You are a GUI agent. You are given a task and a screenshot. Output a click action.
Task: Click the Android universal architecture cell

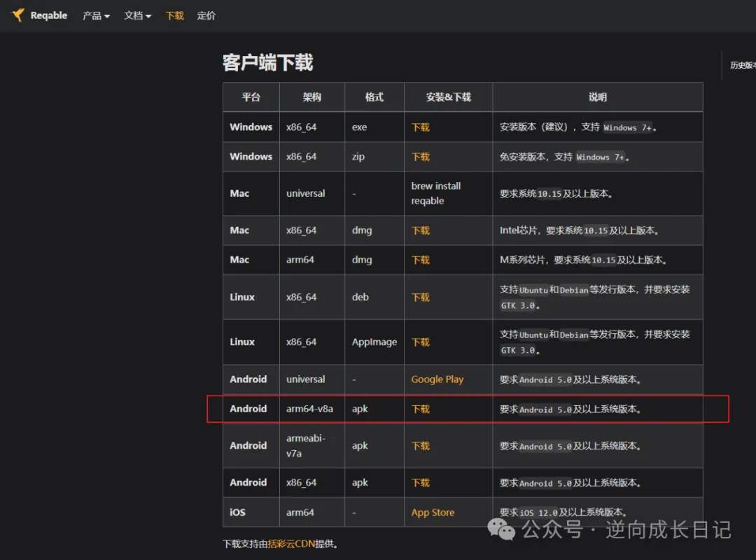point(312,379)
